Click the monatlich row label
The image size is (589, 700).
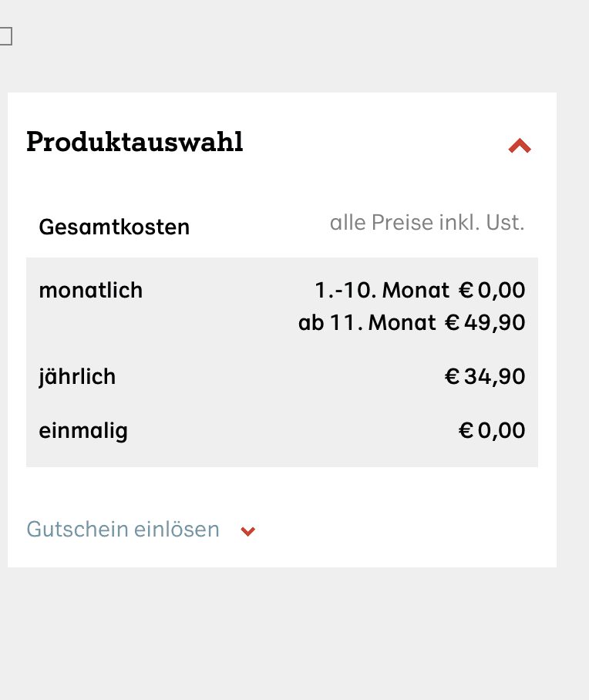[91, 291]
